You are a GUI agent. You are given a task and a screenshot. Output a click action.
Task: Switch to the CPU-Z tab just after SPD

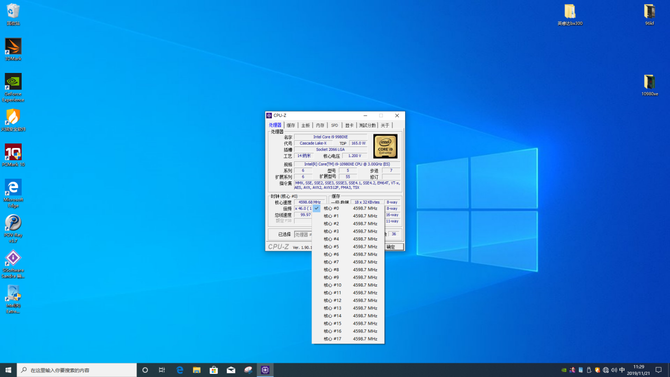click(x=349, y=125)
